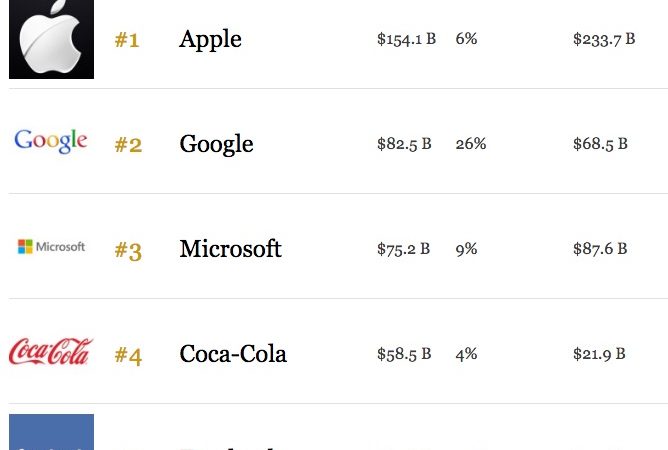Click the Google logo icon
This screenshot has height=450, width=668.
51,142
